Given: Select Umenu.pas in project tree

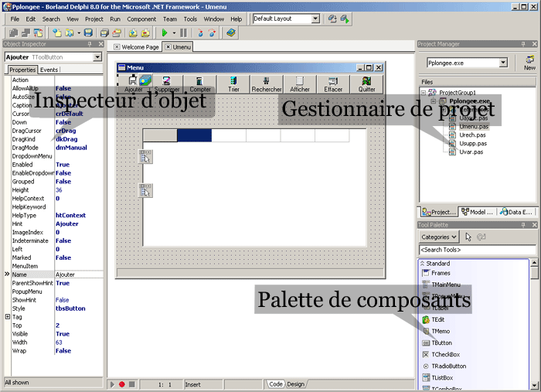Looking at the screenshot, I should point(474,126).
